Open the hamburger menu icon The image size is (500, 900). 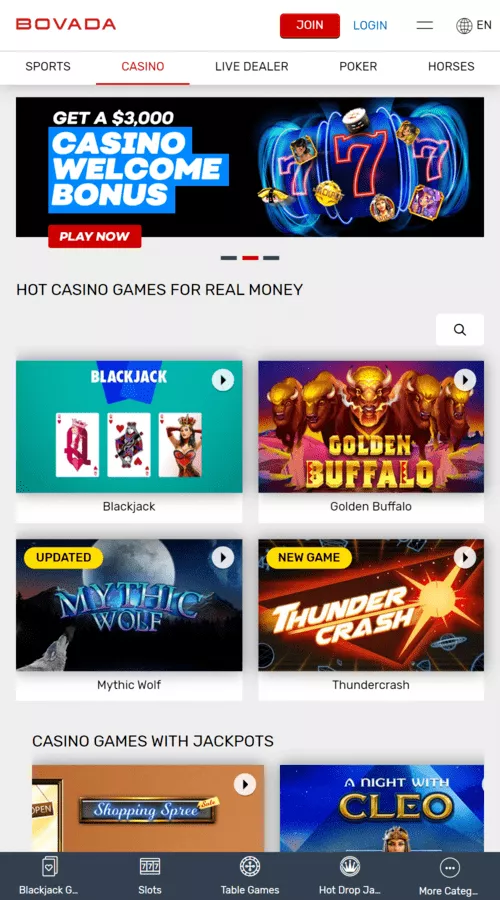[x=425, y=25]
